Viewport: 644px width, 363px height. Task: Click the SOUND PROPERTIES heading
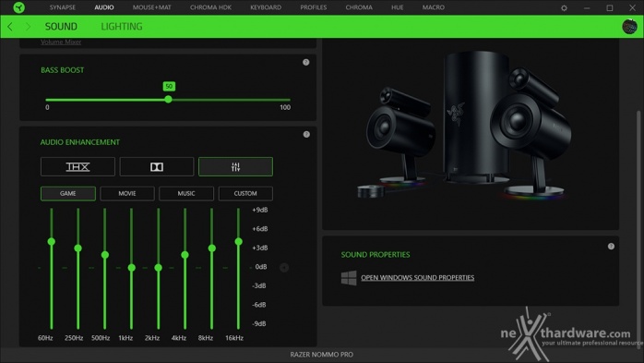pos(376,255)
